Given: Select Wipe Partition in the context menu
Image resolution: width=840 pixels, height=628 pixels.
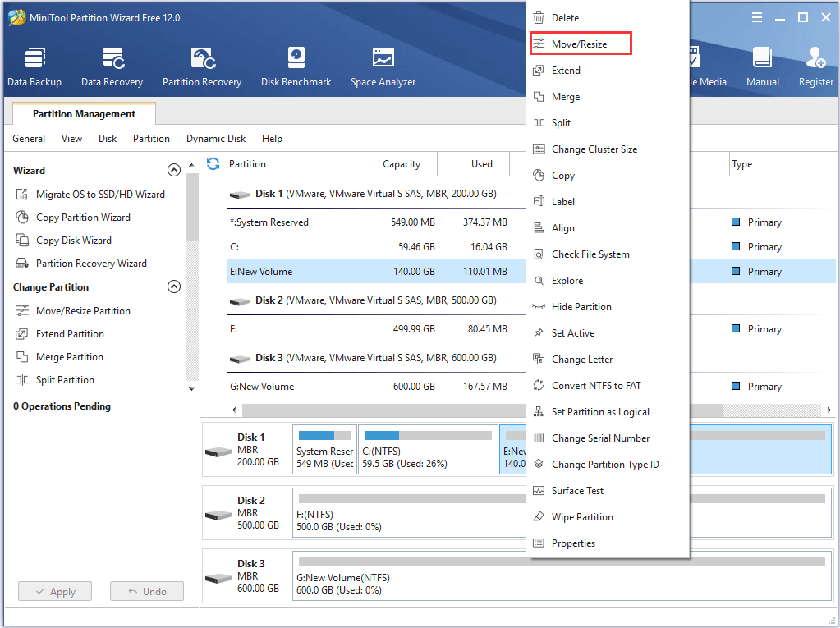Looking at the screenshot, I should click(x=582, y=517).
